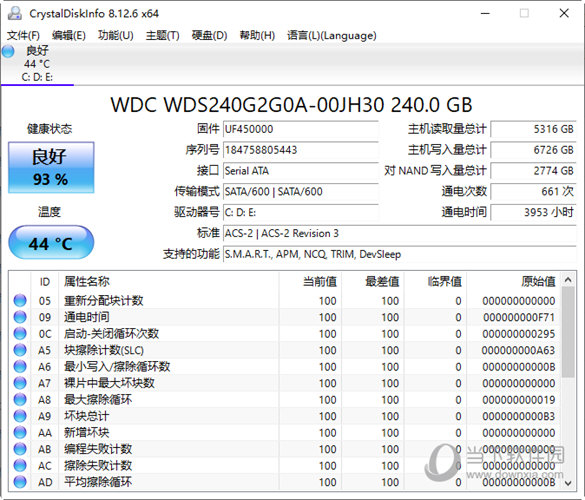Close the CrystalDiskInfo window

564,13
